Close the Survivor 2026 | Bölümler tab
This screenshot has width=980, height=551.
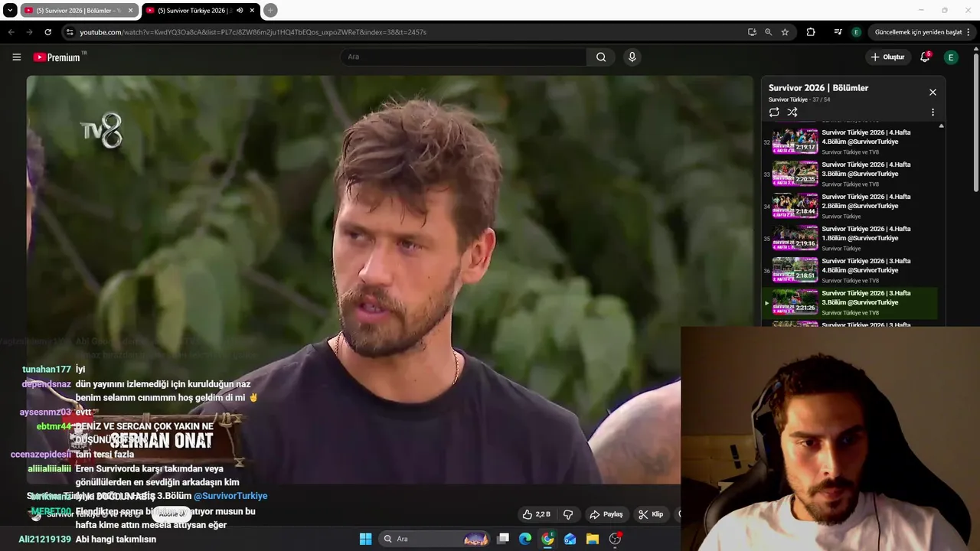[x=130, y=11]
